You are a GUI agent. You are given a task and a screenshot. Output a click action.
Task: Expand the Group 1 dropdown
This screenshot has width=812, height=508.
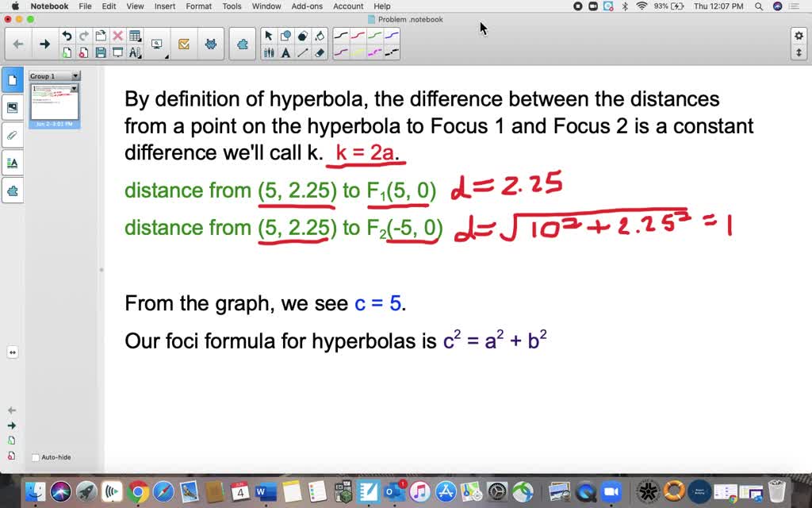click(75, 76)
